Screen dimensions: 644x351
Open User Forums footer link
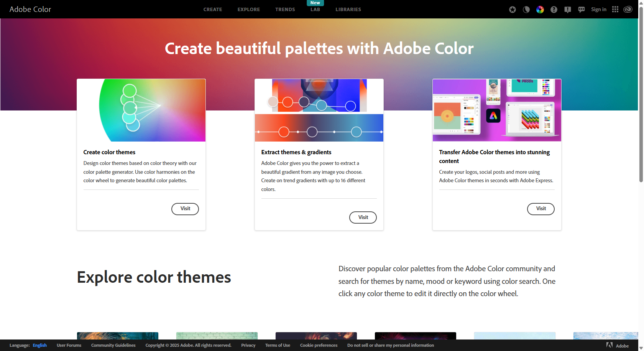point(69,345)
